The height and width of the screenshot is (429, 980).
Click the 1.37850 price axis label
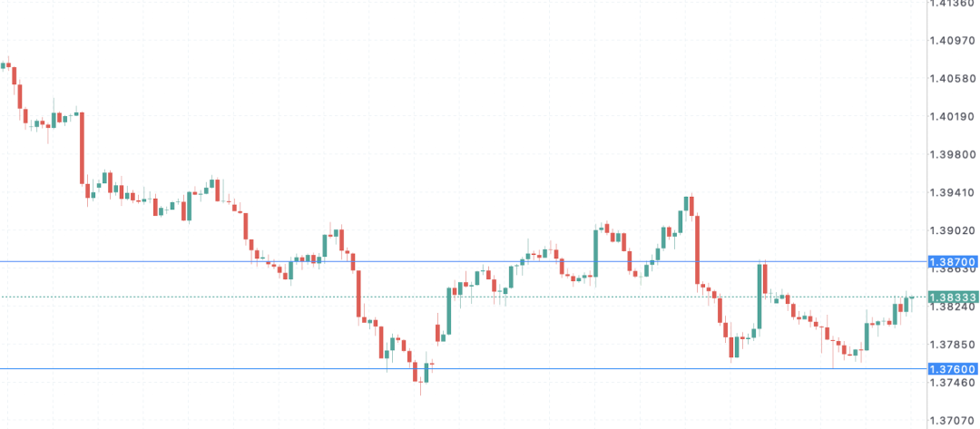point(953,345)
